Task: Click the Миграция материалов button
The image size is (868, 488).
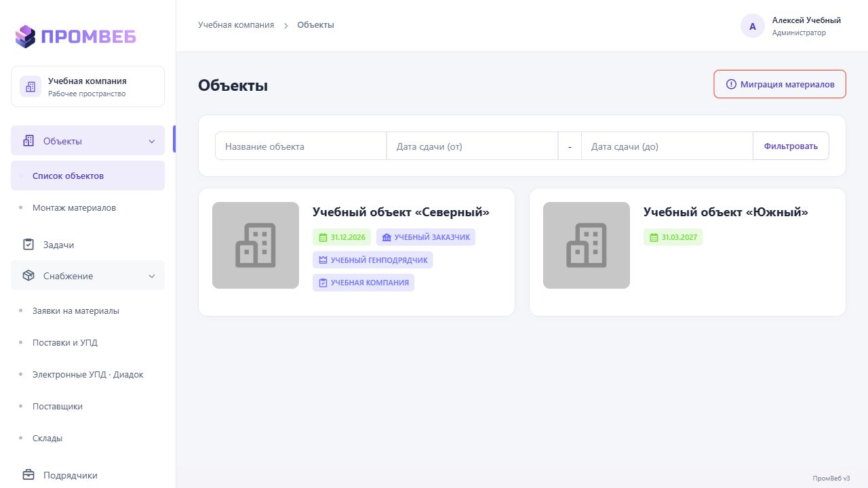Action: (780, 85)
